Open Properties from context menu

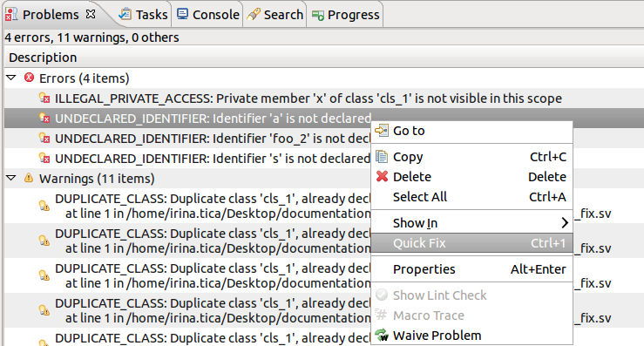tap(471, 269)
